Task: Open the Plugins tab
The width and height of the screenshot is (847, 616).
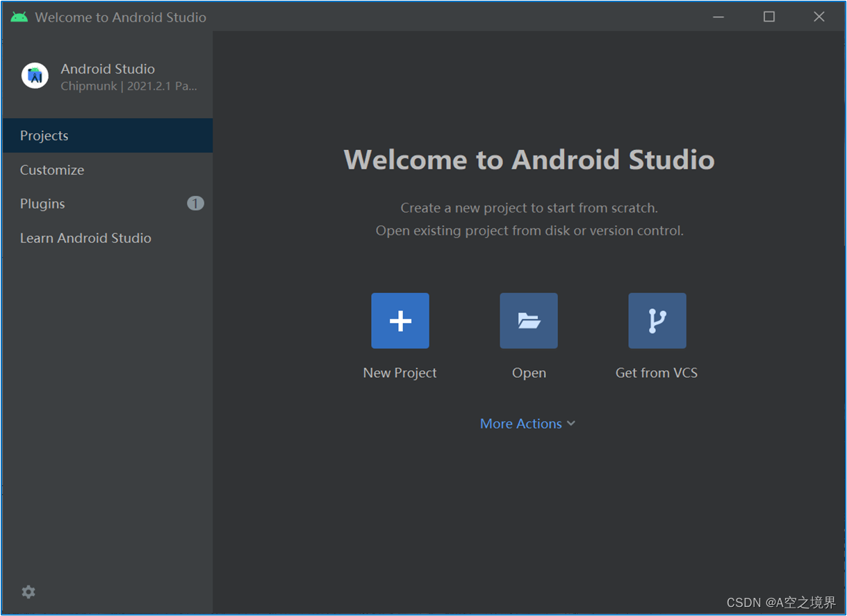Action: click(108, 203)
